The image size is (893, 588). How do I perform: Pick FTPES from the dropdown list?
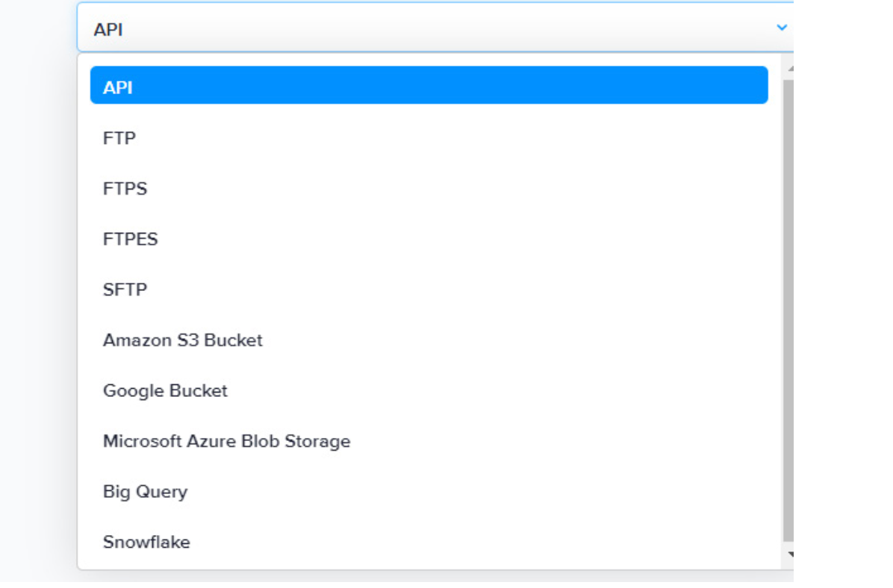131,240
